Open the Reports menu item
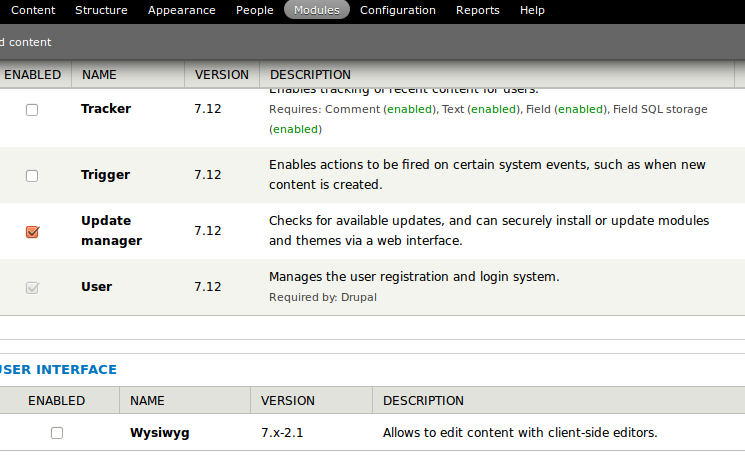 (x=477, y=10)
